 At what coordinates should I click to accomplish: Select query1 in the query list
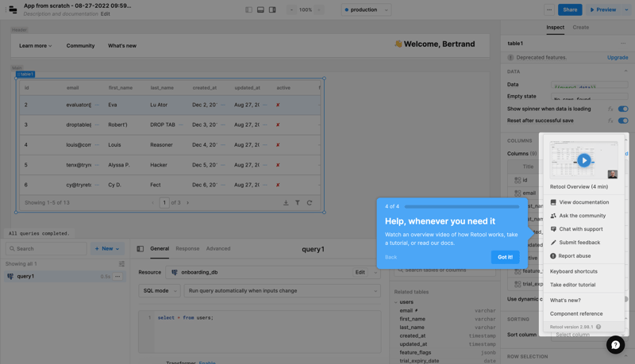(x=65, y=276)
